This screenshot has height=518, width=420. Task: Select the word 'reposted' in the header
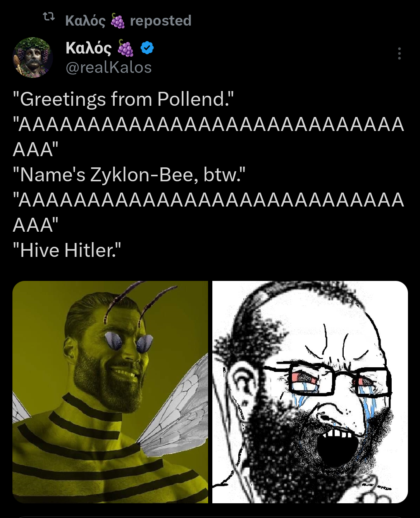(x=161, y=21)
